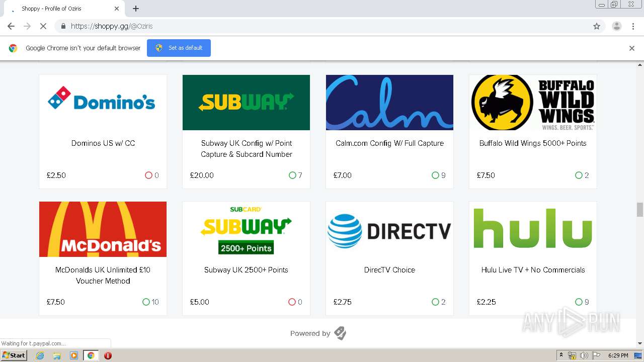
Task: Launch Internet Explorer from taskbar
Action: 40,355
